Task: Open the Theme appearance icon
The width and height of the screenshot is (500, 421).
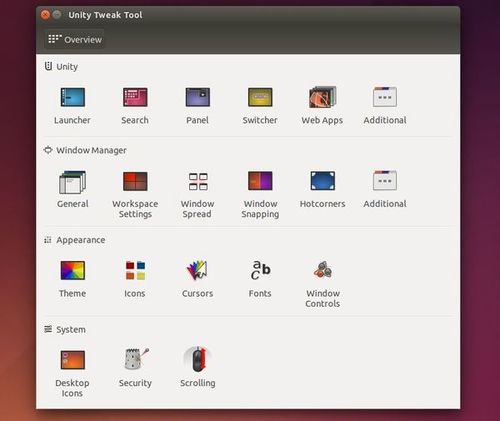Action: 73,270
